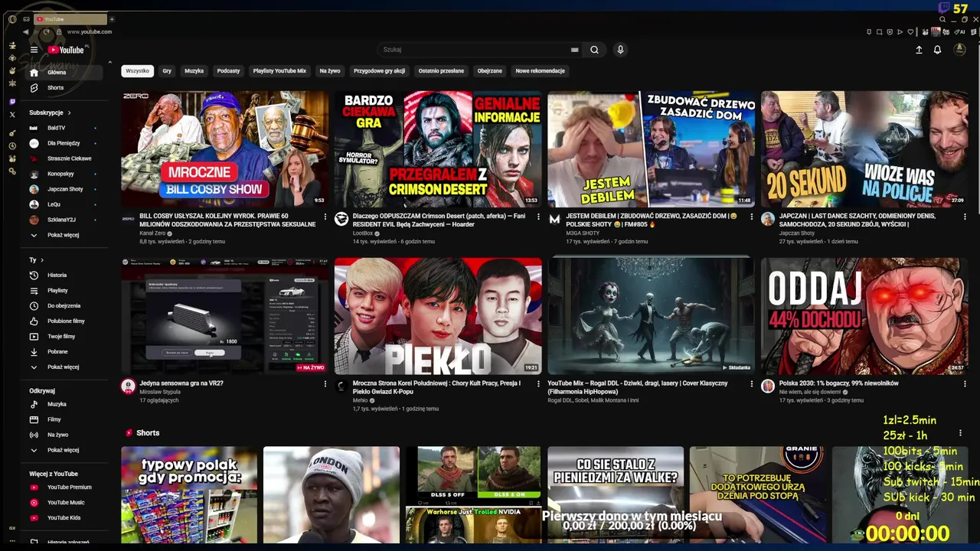Activate voice search microphone

coord(620,50)
